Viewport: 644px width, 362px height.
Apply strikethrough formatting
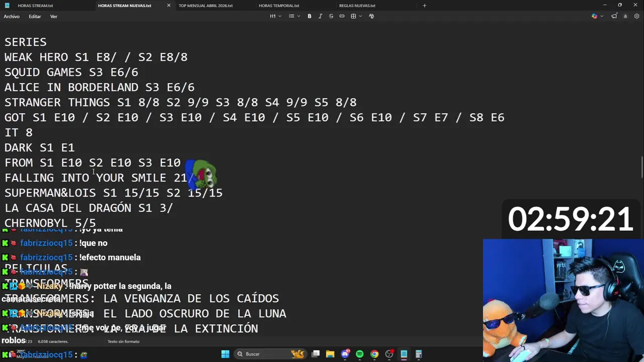point(331,16)
